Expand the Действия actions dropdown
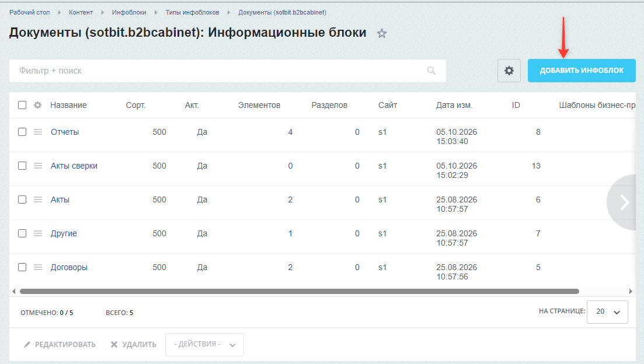644x364 pixels. 204,345
